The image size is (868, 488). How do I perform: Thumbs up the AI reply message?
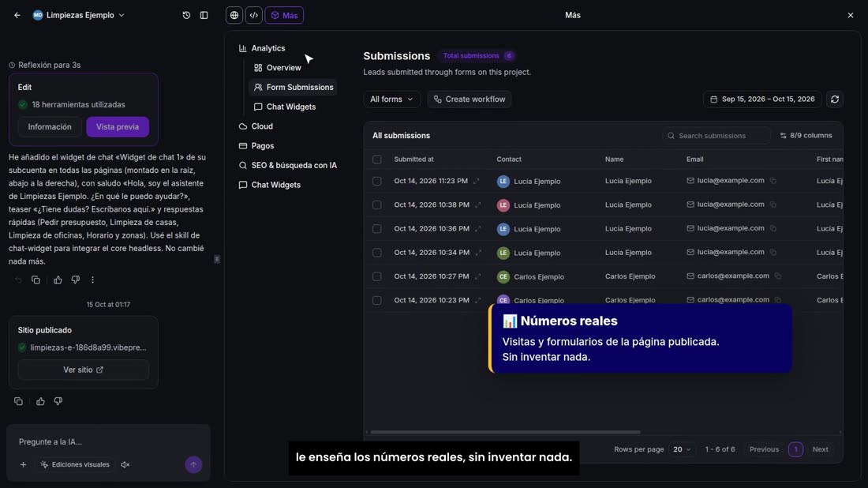pyautogui.click(x=58, y=280)
